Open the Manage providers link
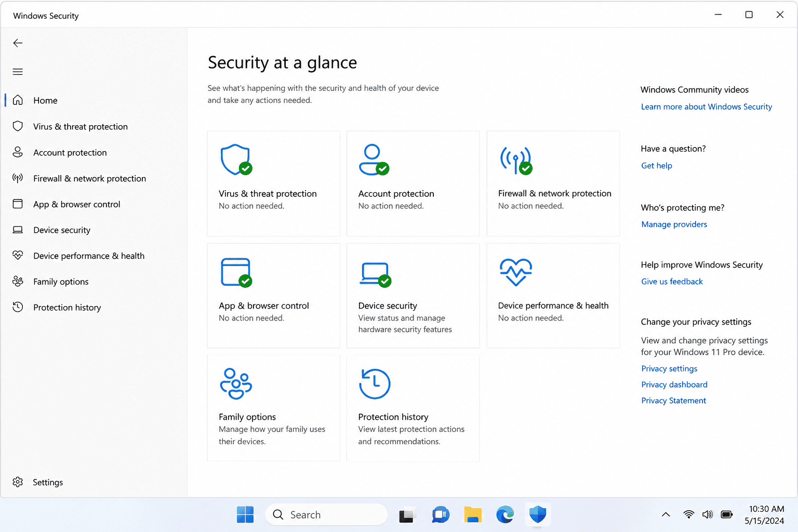 674,224
